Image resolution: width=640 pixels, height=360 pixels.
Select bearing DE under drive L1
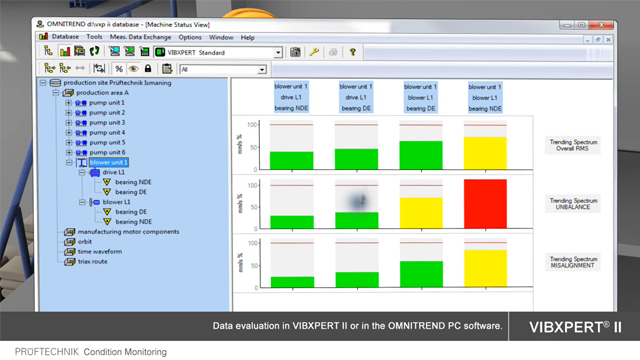(x=131, y=192)
